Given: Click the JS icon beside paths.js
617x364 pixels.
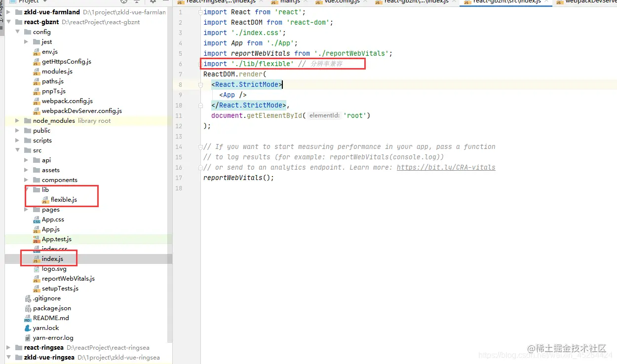Looking at the screenshot, I should [37, 81].
